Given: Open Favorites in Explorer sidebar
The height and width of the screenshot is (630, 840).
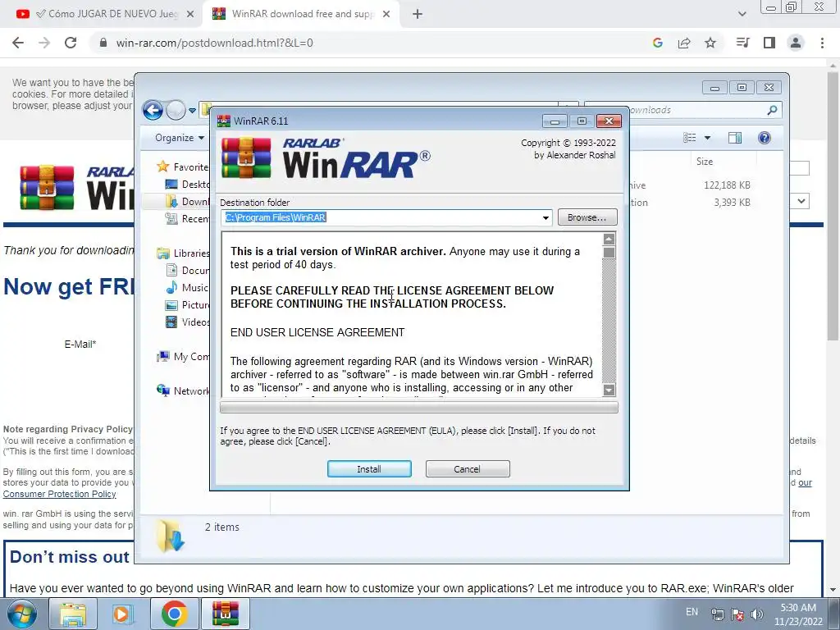Looking at the screenshot, I should click(182, 167).
